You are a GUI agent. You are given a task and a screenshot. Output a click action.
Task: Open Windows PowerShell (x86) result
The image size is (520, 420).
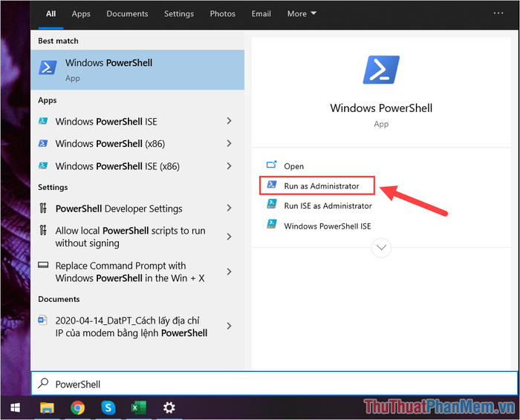[137, 143]
